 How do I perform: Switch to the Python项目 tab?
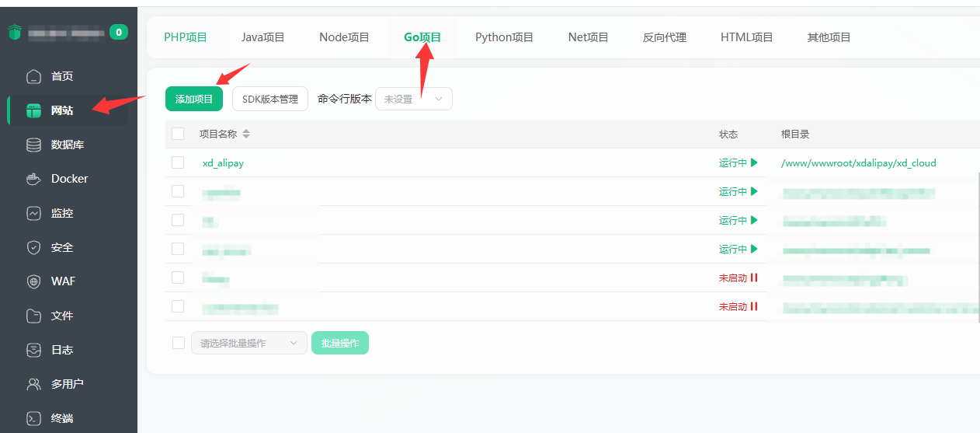point(504,37)
